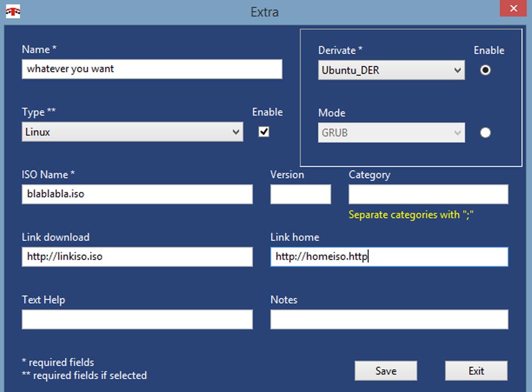Select the ISO Name field containing blablabla.iso
This screenshot has width=532, height=392.
(136, 194)
